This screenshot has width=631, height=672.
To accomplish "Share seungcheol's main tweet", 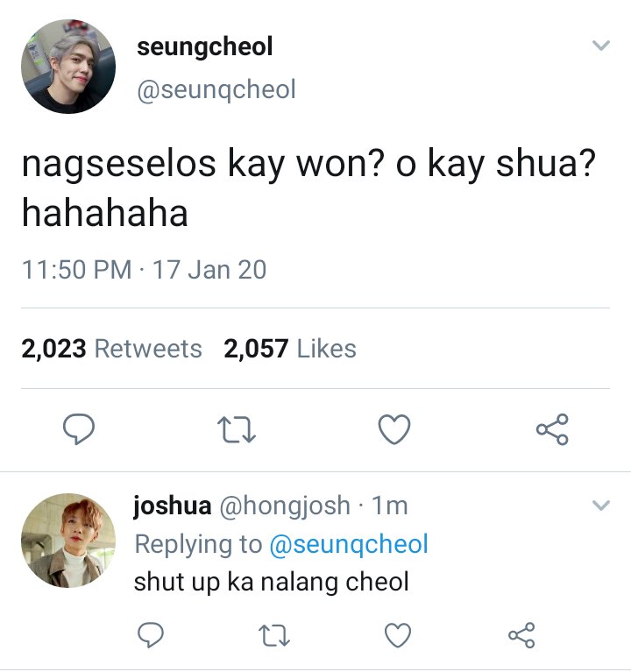I will pyautogui.click(x=552, y=429).
